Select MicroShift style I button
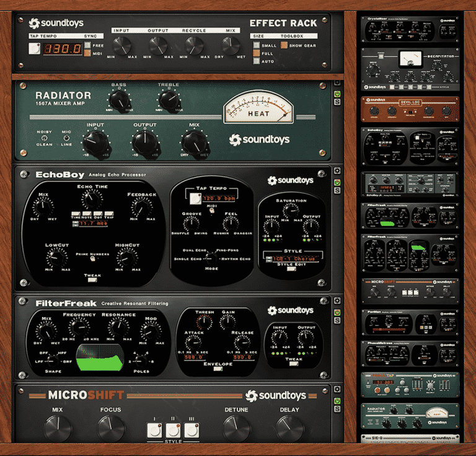Screen dimensions: 476x456 pos(154,430)
